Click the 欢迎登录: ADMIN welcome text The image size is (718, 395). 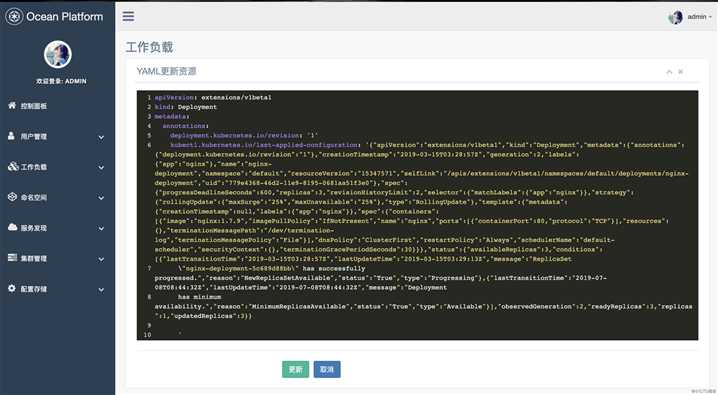[x=61, y=81]
